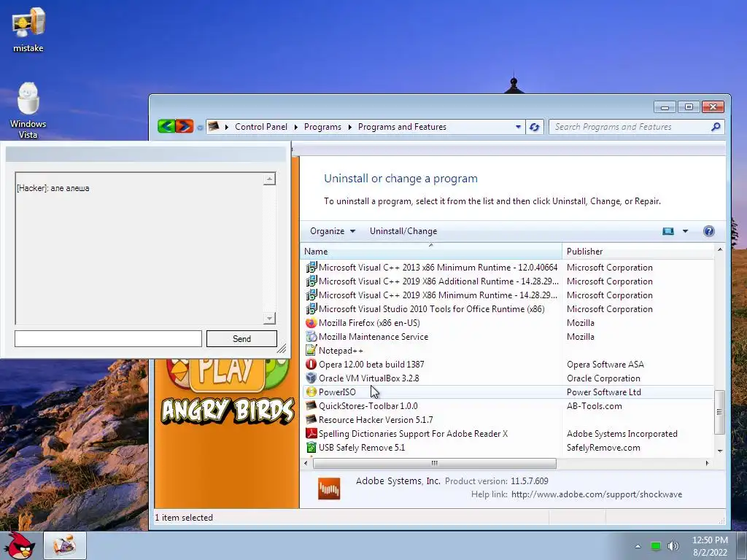Select Visual Studio 2010 Tools for Office icon
This screenshot has width=747, height=560.
311,308
